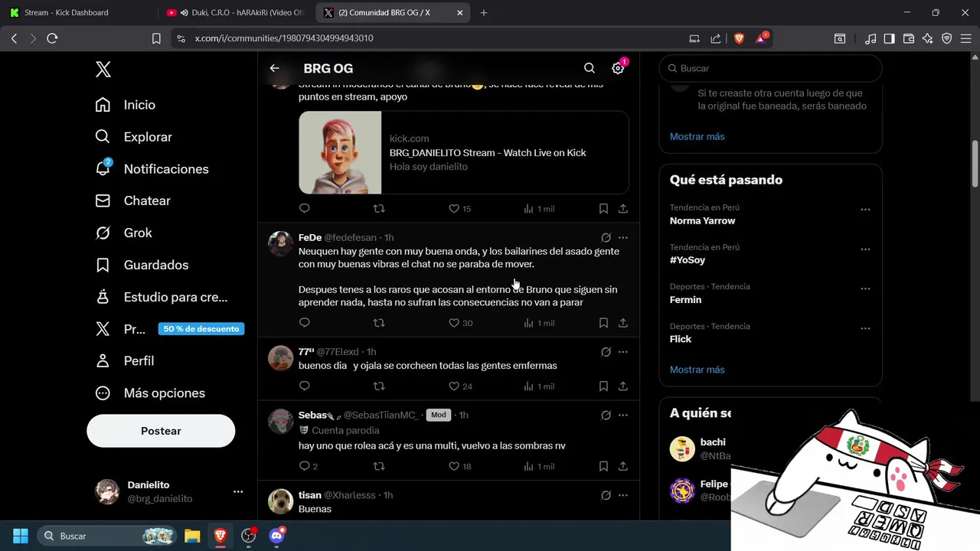Open community settings gear with badge
Viewport: 980px width, 551px height.
tap(619, 67)
